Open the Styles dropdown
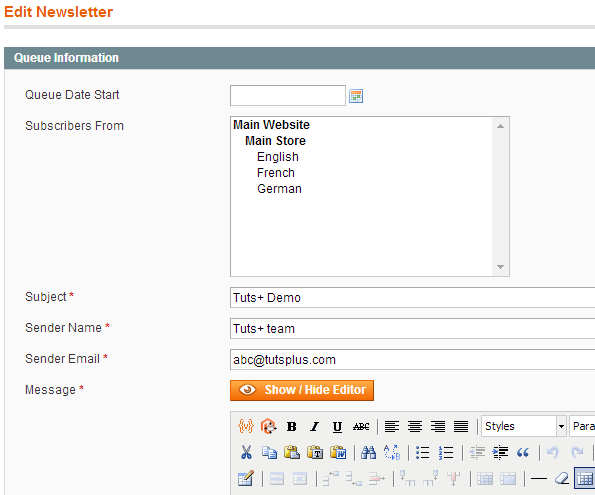 (524, 426)
